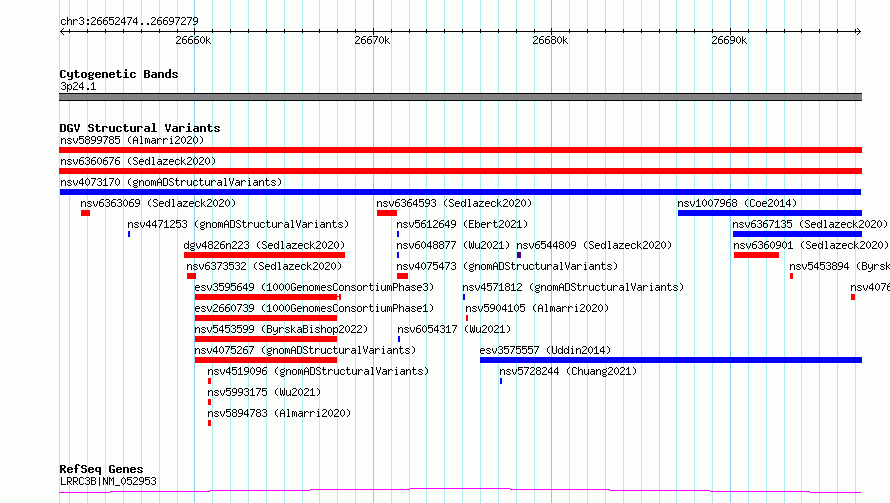Click blue bar under nsv4073170
The height and width of the screenshot is (503, 890).
[460, 192]
